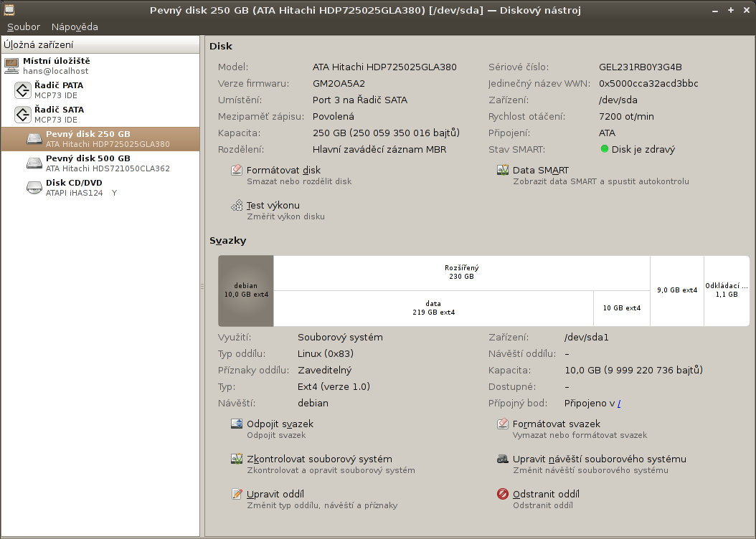Click the Test výkonu benchmark icon
Screen dimensions: 756x539
point(237,206)
